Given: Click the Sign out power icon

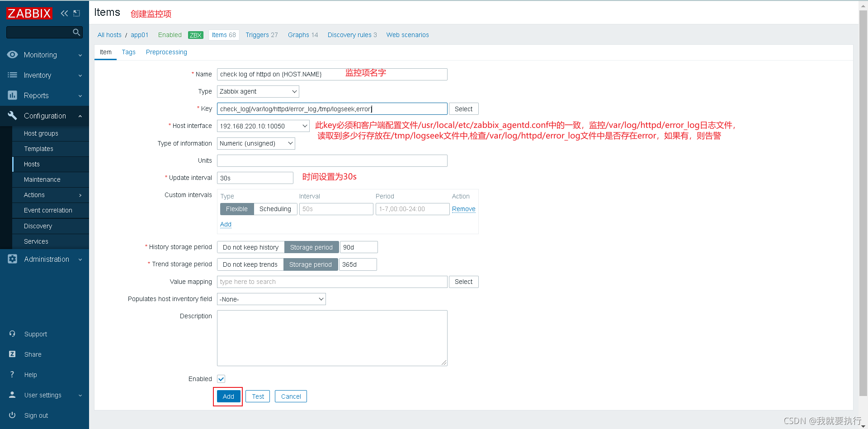Looking at the screenshot, I should 12,415.
